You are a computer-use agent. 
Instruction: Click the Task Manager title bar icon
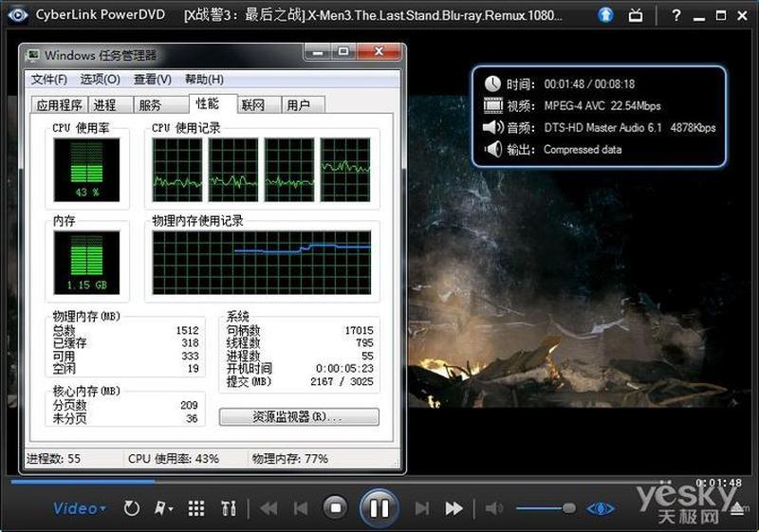coord(33,55)
